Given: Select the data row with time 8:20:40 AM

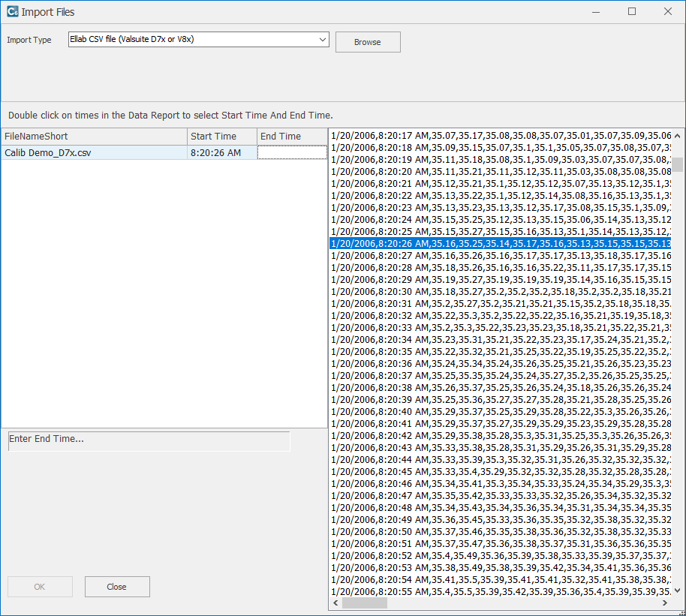Looking at the screenshot, I should pyautogui.click(x=501, y=412).
